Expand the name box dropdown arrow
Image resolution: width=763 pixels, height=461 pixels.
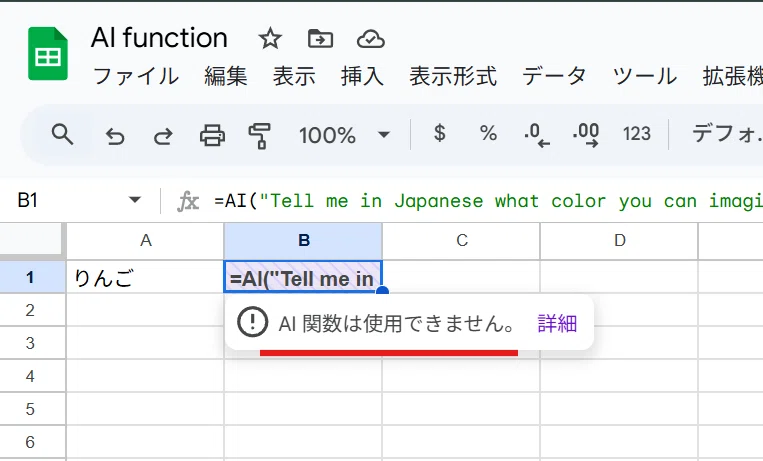pyautogui.click(x=135, y=200)
